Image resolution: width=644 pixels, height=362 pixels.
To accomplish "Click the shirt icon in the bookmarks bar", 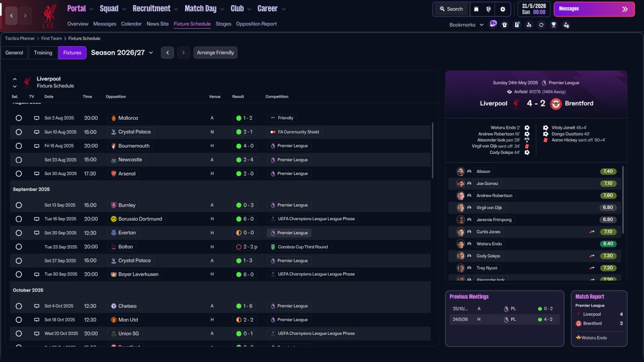I will tap(505, 25).
